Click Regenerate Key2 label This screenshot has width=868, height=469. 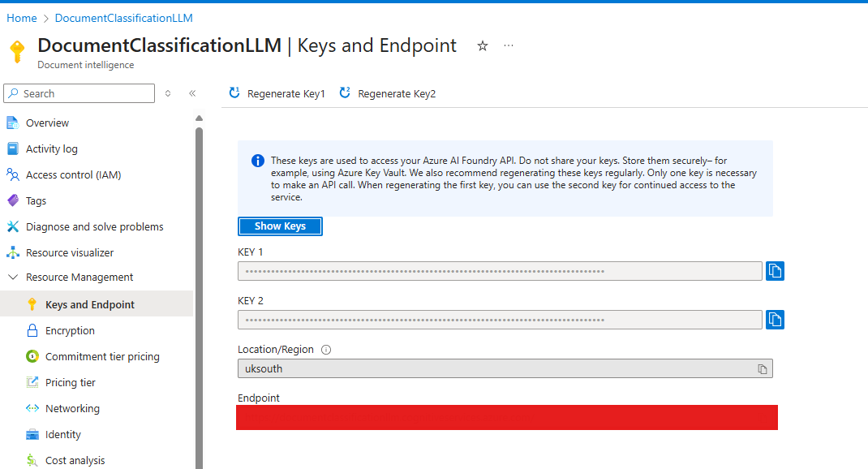pyautogui.click(x=397, y=94)
